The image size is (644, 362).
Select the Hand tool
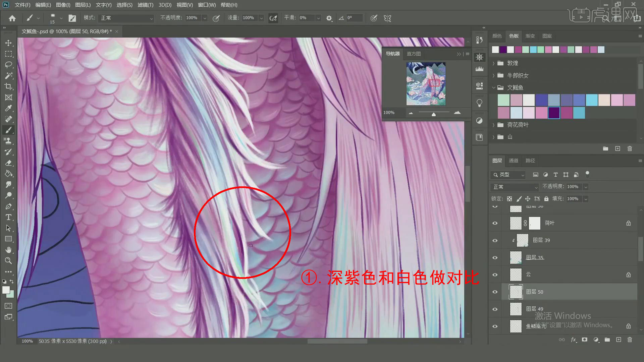click(8, 250)
